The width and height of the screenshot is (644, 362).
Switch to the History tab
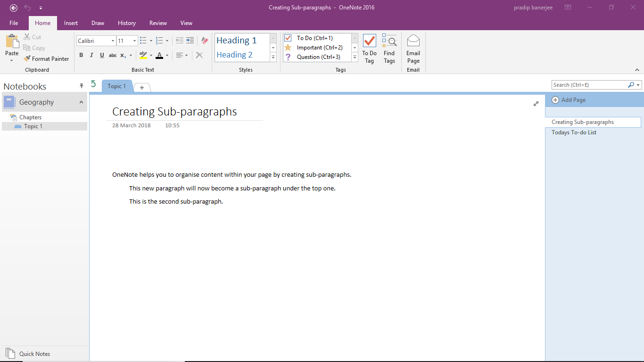point(127,23)
